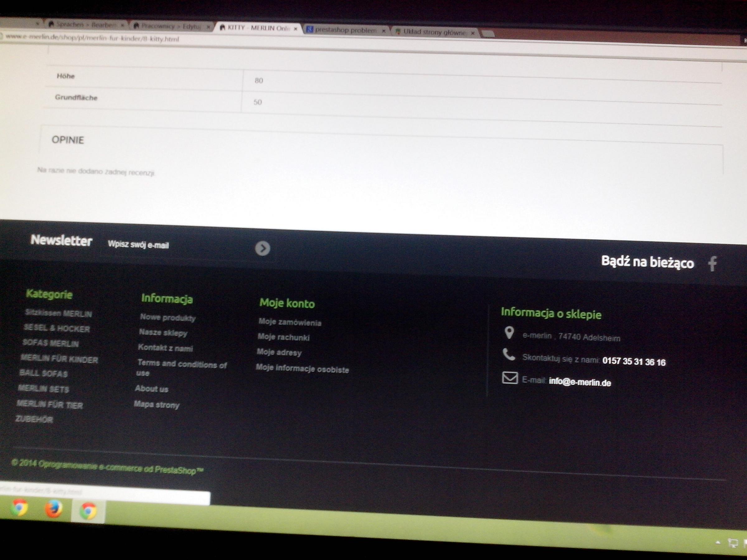Close the KITTY - MERLIN tab

(x=295, y=29)
